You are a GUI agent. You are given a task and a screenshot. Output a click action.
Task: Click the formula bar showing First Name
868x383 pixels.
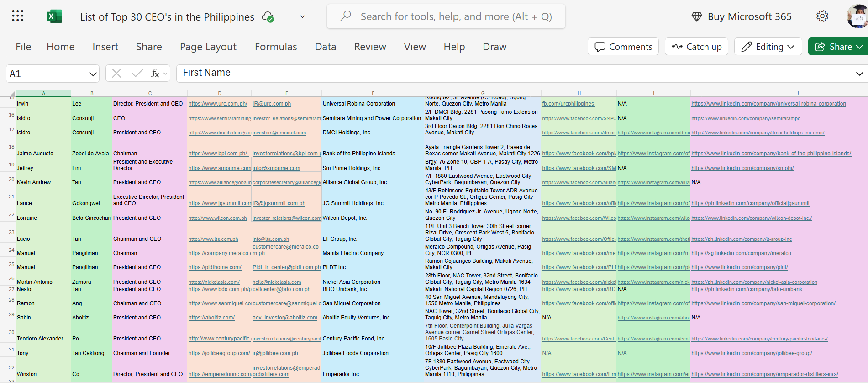[x=514, y=73]
